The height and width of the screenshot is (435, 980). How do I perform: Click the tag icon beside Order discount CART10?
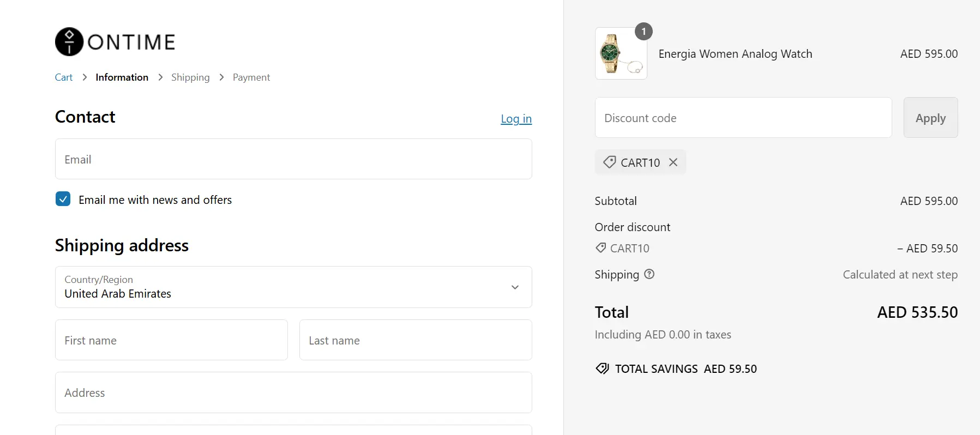[600, 248]
